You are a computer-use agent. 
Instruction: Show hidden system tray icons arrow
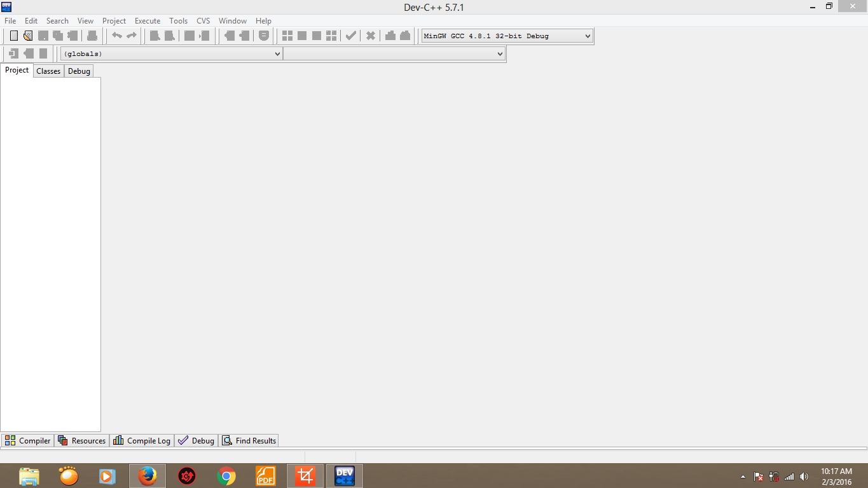(743, 477)
